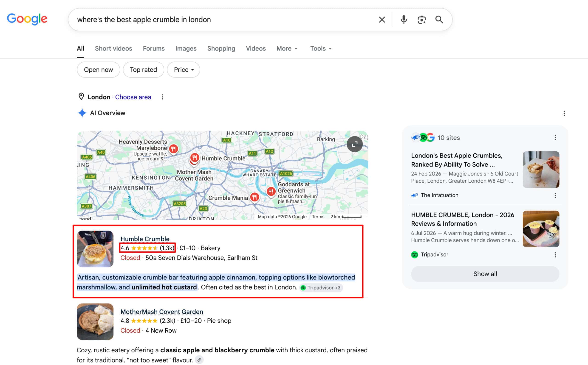Open the MotherMash crumble photo thumbnail

95,322
